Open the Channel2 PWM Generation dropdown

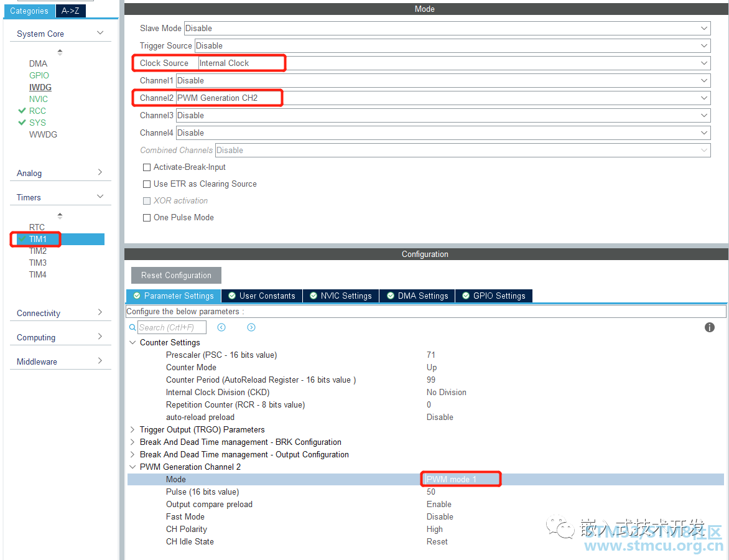(443, 98)
